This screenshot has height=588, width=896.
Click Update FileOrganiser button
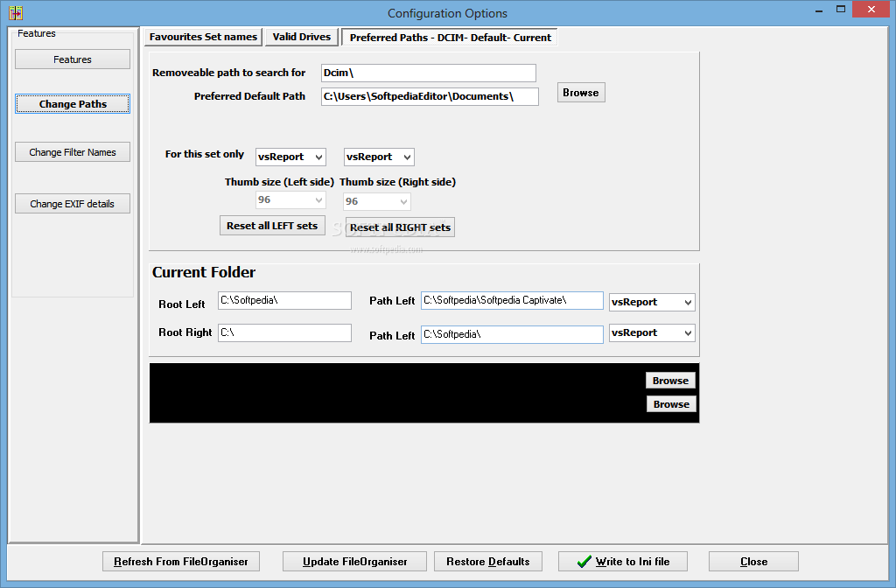[x=355, y=562]
